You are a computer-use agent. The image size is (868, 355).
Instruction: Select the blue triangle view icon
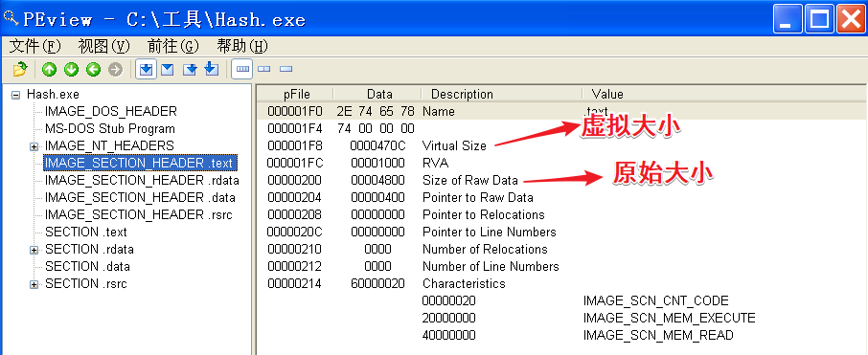coord(167,69)
